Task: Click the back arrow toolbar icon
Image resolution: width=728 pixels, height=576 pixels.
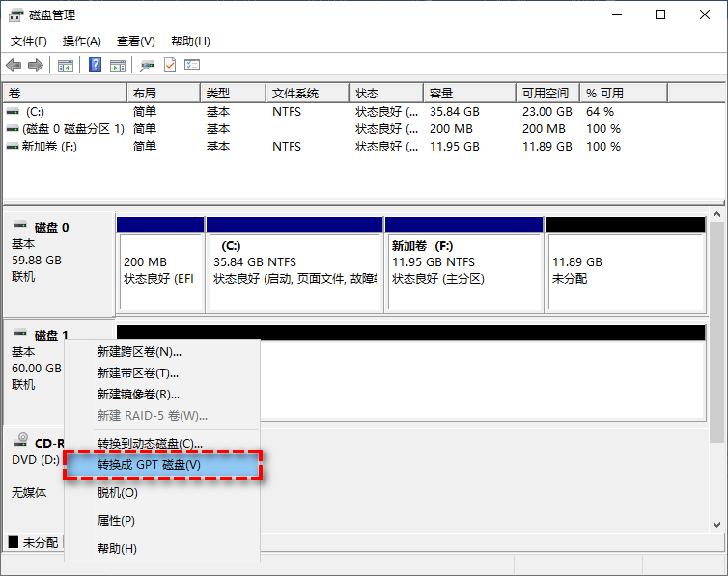Action: (x=14, y=65)
